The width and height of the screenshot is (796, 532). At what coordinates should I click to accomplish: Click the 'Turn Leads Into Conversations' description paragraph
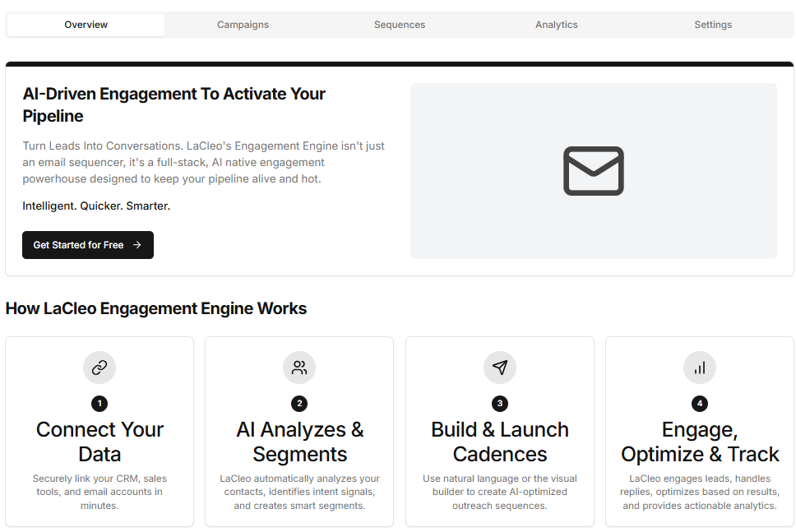204,163
